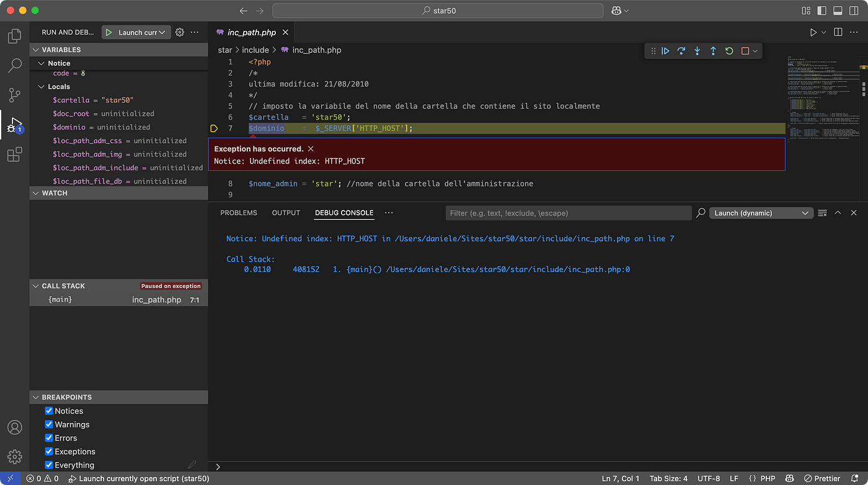Go forward with the title bar arrow
Image resolution: width=868 pixels, height=485 pixels.
coord(260,11)
